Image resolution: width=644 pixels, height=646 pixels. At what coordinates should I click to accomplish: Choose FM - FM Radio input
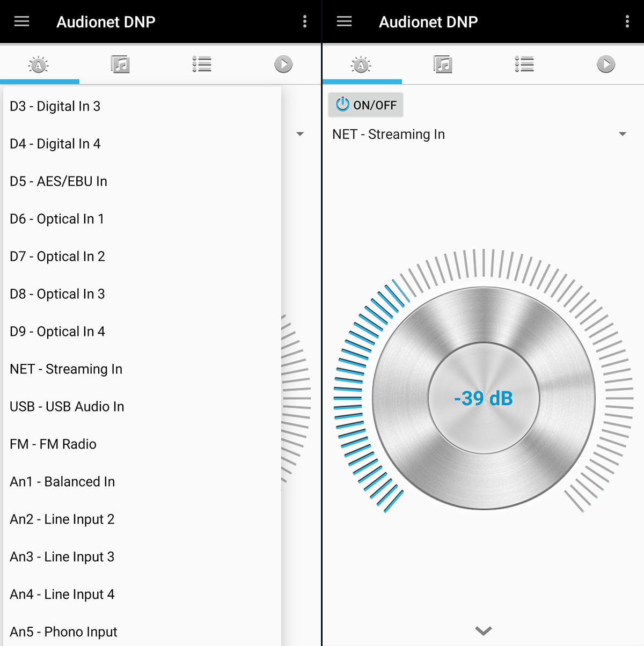pos(142,444)
